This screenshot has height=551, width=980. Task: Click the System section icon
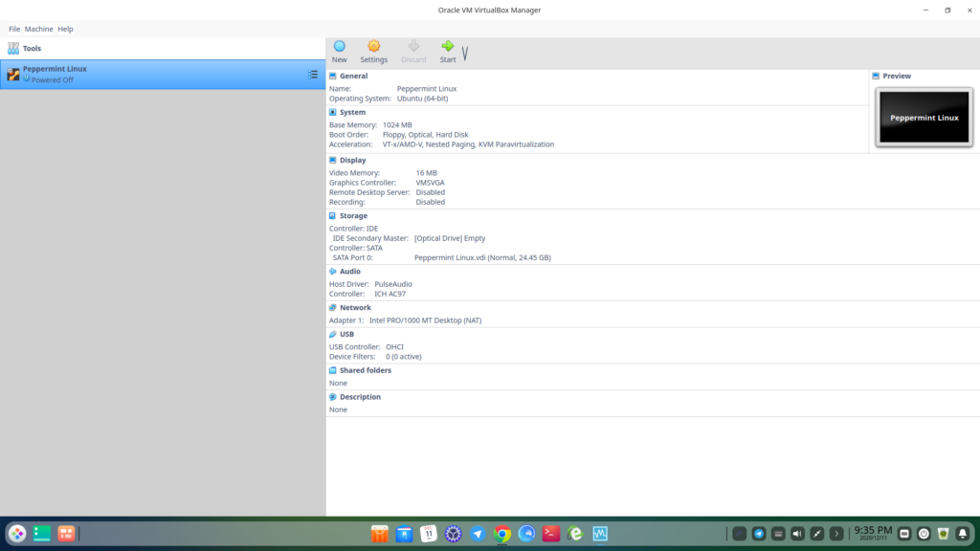tap(333, 112)
